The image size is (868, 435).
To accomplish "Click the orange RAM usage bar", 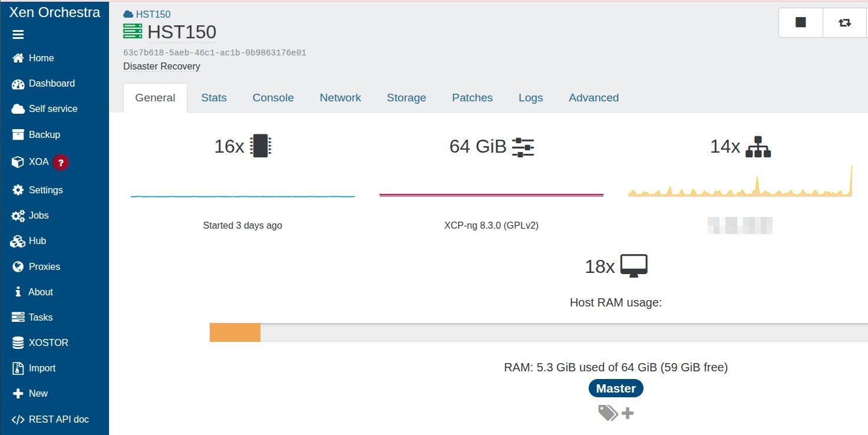I will pyautogui.click(x=235, y=332).
